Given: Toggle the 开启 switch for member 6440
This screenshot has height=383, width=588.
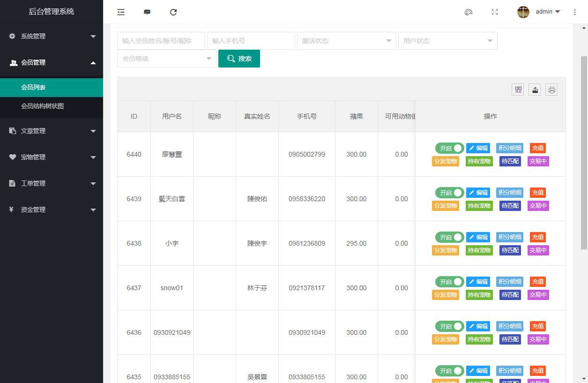Looking at the screenshot, I should click(x=449, y=148).
